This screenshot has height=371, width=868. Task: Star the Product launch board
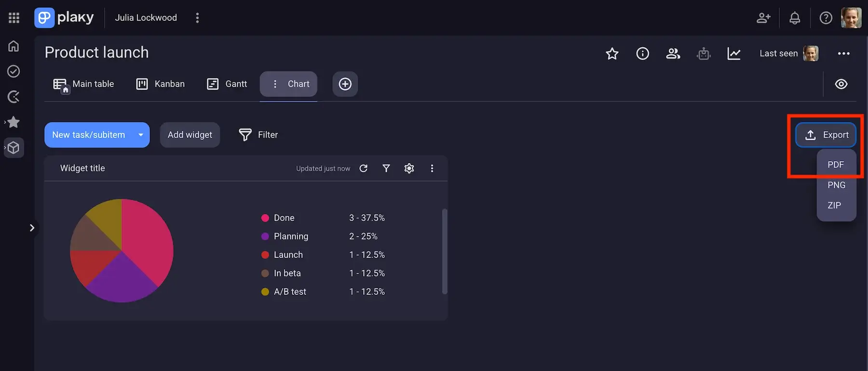(x=612, y=54)
